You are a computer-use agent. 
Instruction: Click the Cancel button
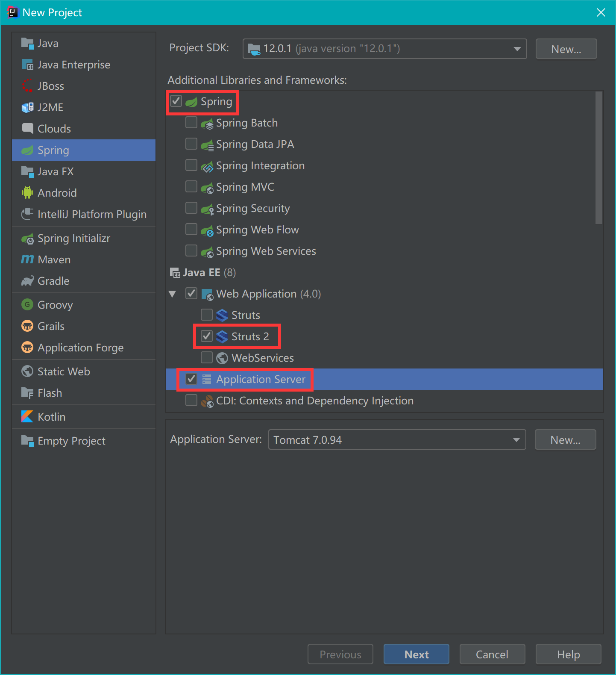[492, 654]
